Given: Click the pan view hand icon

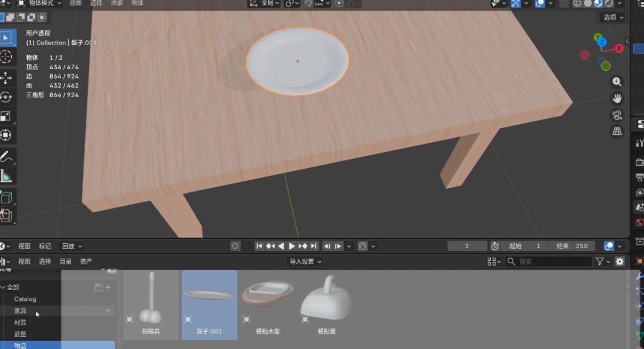Looking at the screenshot, I should point(617,99).
